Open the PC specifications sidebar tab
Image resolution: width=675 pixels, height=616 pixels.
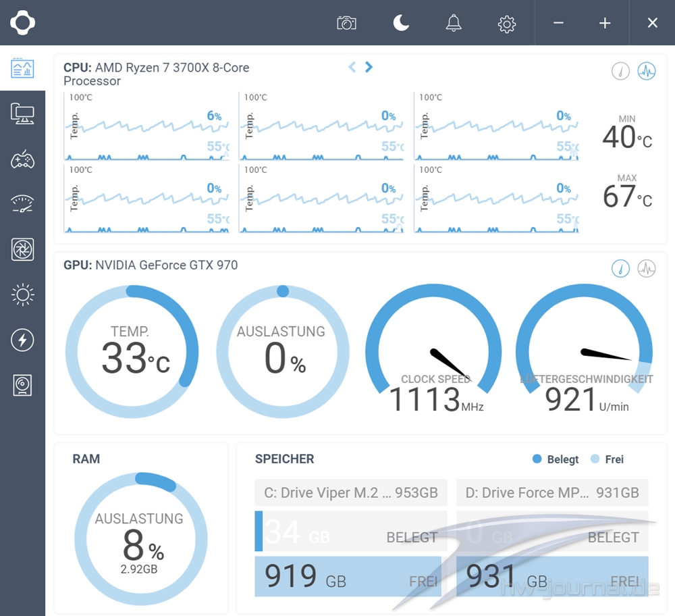pos(22,113)
